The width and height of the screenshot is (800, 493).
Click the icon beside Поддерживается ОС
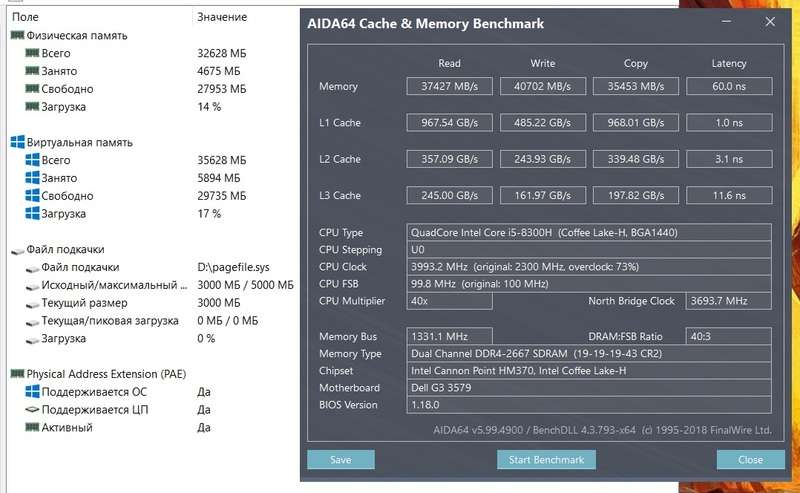(32, 392)
